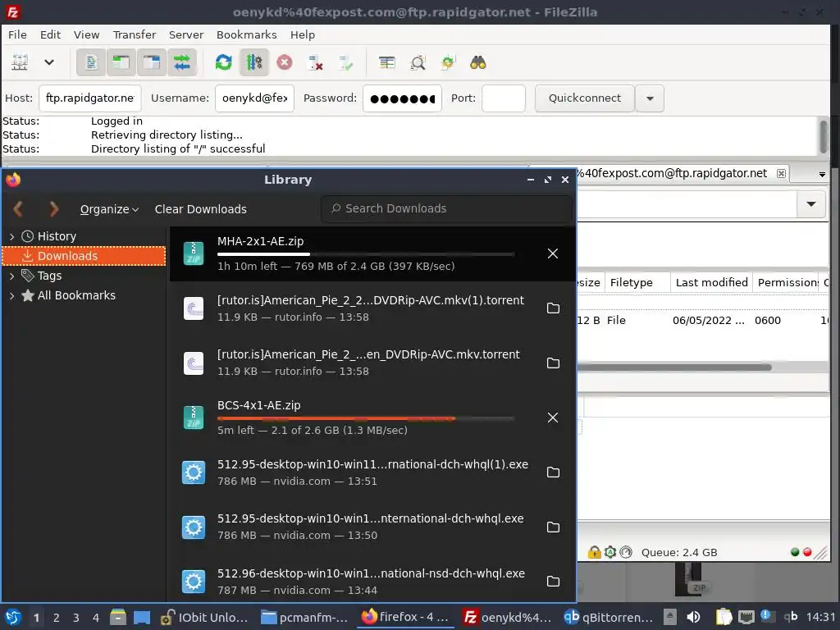Open Quickconnect history dropdown

point(650,98)
